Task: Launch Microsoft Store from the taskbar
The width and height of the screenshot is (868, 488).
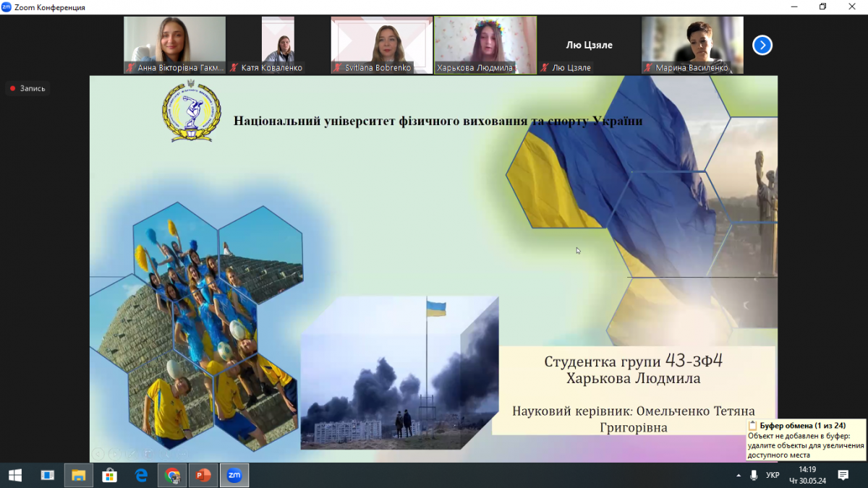Action: pyautogui.click(x=110, y=475)
